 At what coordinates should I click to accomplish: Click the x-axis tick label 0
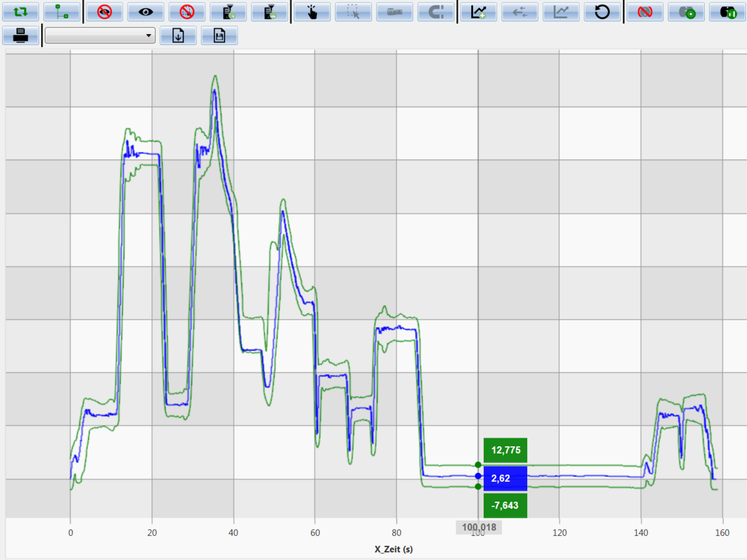tap(70, 533)
